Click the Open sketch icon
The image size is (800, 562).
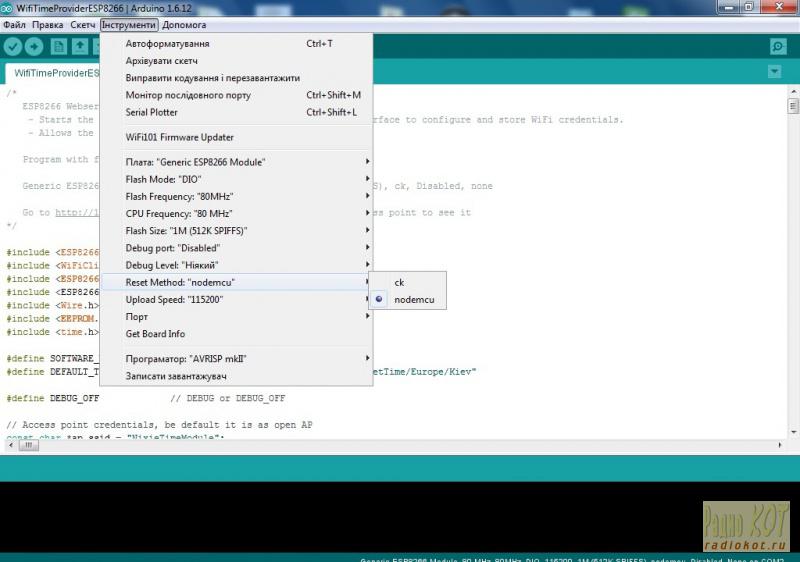[x=80, y=47]
